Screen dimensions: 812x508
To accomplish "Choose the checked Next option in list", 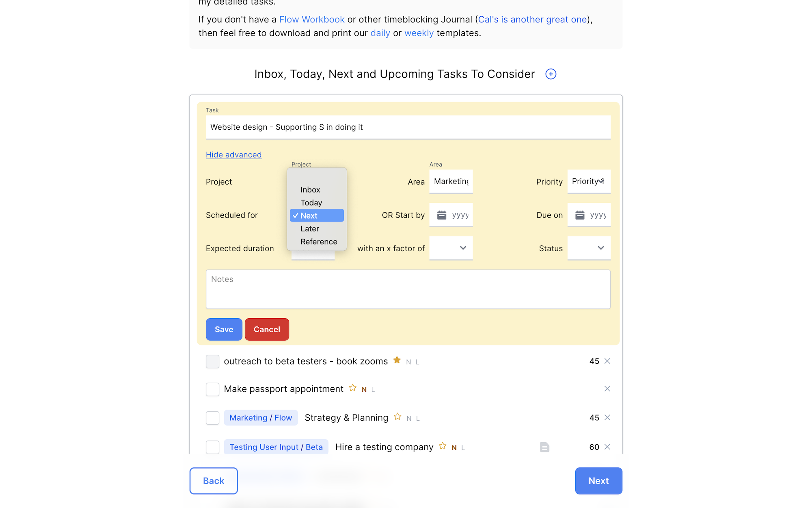I will [317, 215].
